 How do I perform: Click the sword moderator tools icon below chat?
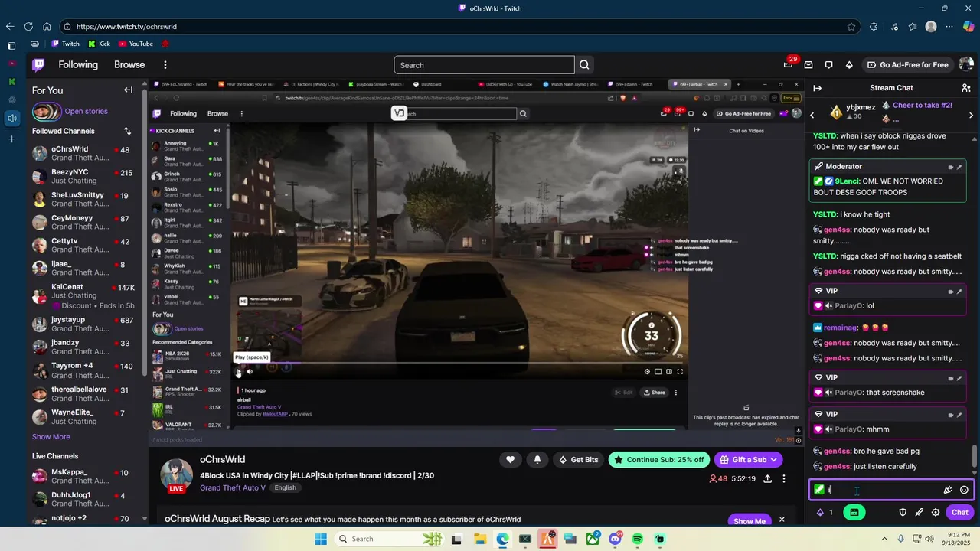[x=920, y=513]
